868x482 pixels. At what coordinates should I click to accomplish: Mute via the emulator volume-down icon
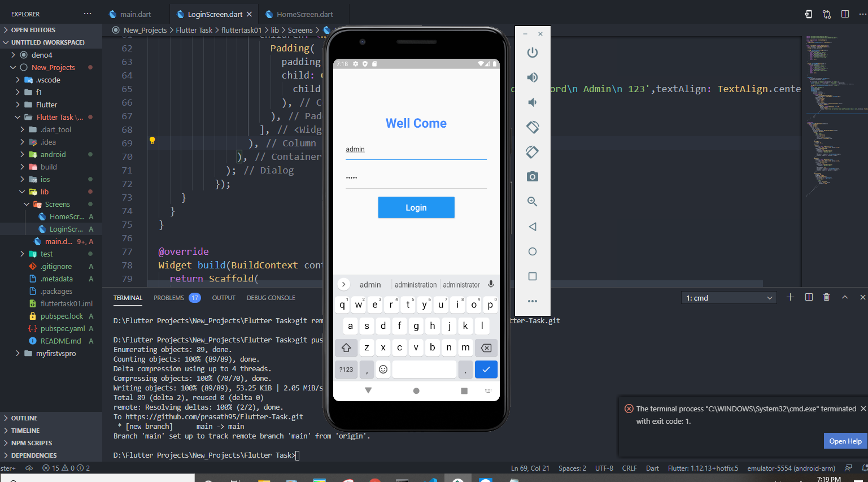pyautogui.click(x=532, y=102)
